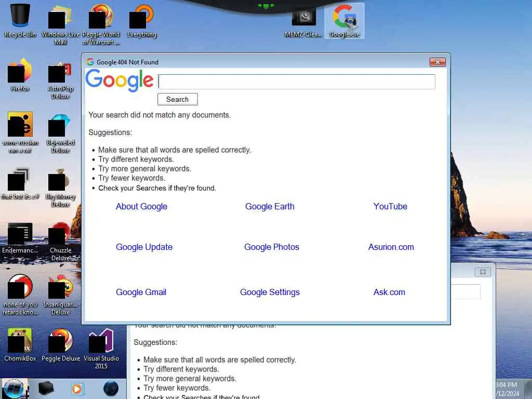Select Visual Studio 2015 desktop icon
532x399 pixels.
[x=101, y=349]
